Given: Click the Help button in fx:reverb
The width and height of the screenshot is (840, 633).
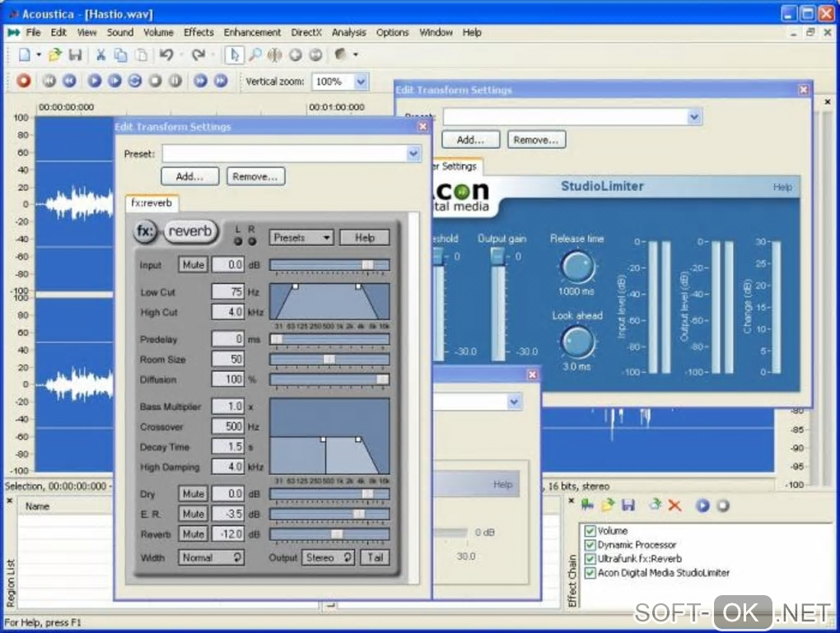Looking at the screenshot, I should coord(365,237).
